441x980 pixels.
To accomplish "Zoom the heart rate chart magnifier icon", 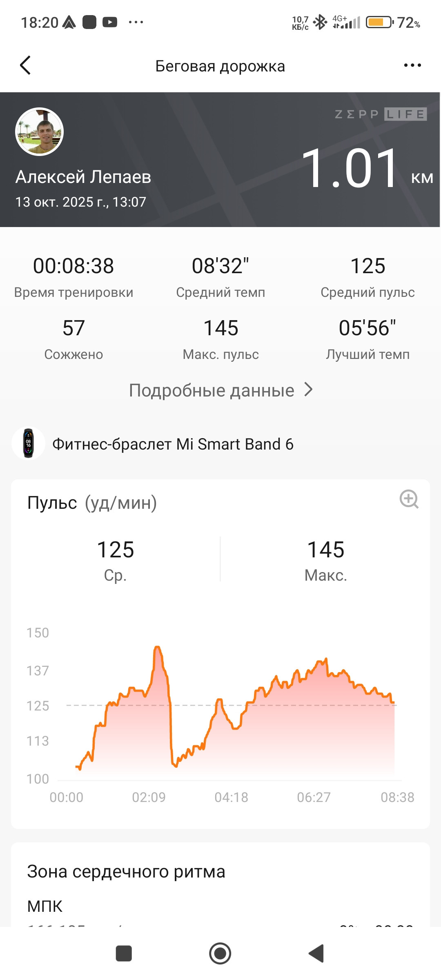I will point(409,499).
